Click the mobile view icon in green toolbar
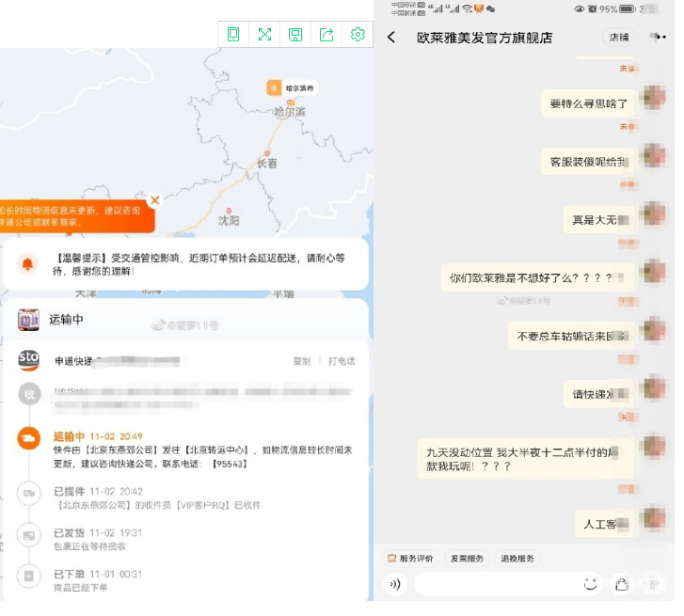The width and height of the screenshot is (684, 616). point(233,35)
